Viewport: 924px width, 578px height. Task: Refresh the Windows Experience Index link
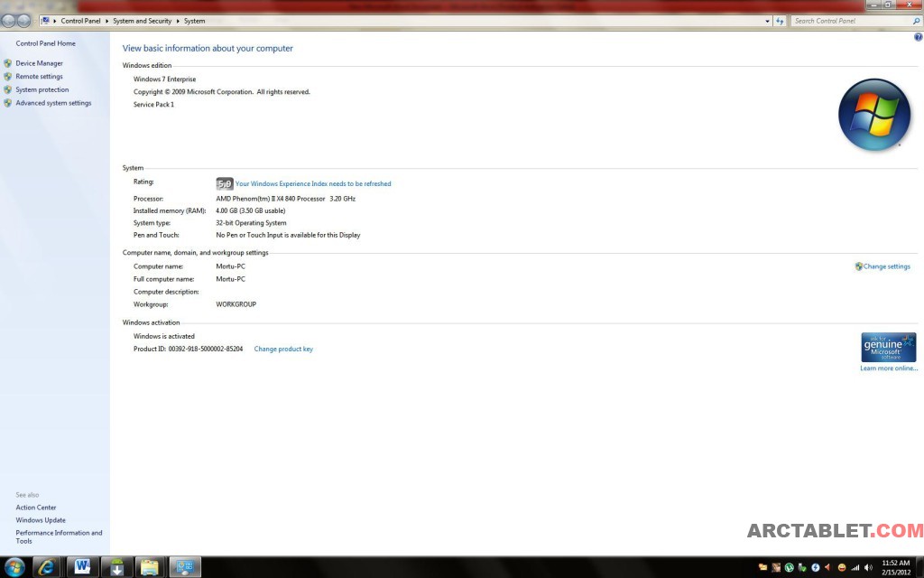313,183
